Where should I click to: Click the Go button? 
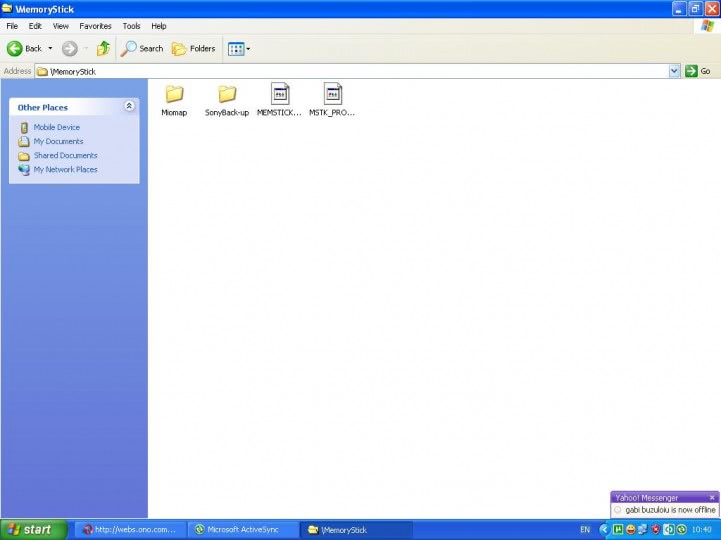698,71
